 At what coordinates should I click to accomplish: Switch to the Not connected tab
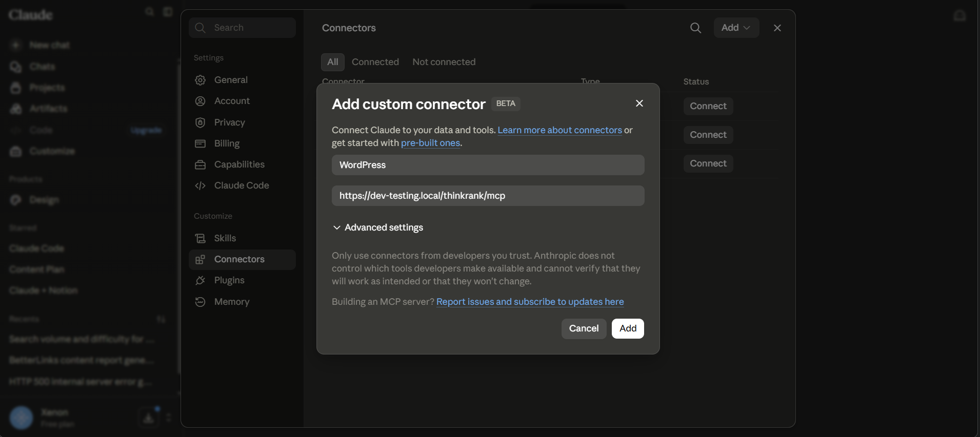tap(444, 62)
